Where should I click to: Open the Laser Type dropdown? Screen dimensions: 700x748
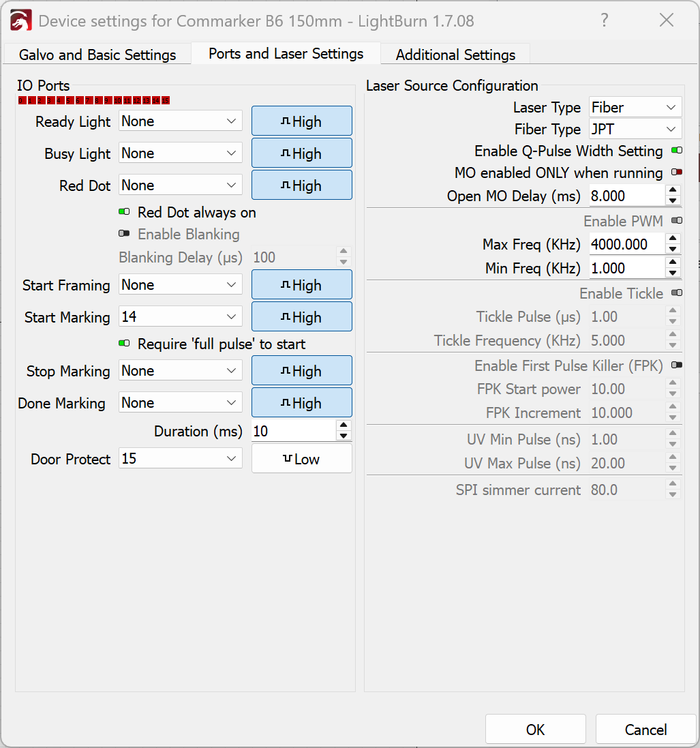pos(635,108)
